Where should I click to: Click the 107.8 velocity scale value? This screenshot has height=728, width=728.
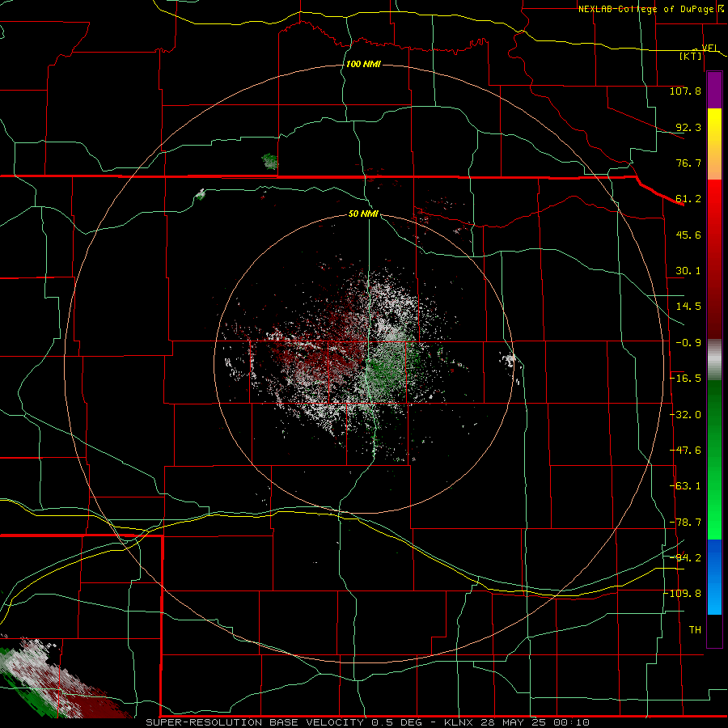coord(685,91)
